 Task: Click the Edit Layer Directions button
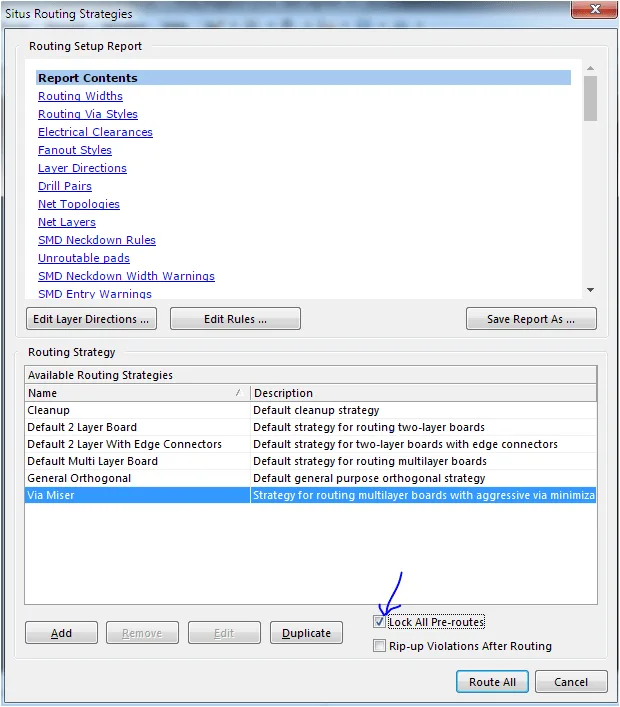(x=92, y=319)
